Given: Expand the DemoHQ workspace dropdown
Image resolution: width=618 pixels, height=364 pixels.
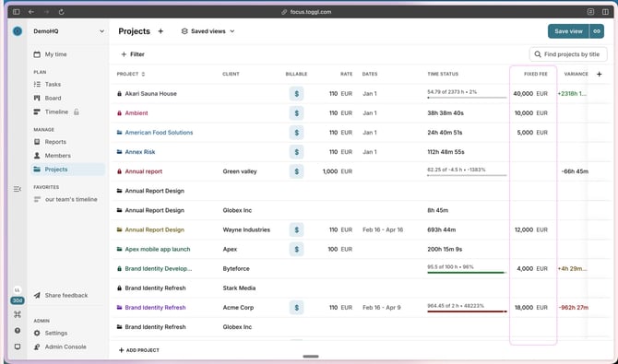Looking at the screenshot, I should pyautogui.click(x=101, y=31).
